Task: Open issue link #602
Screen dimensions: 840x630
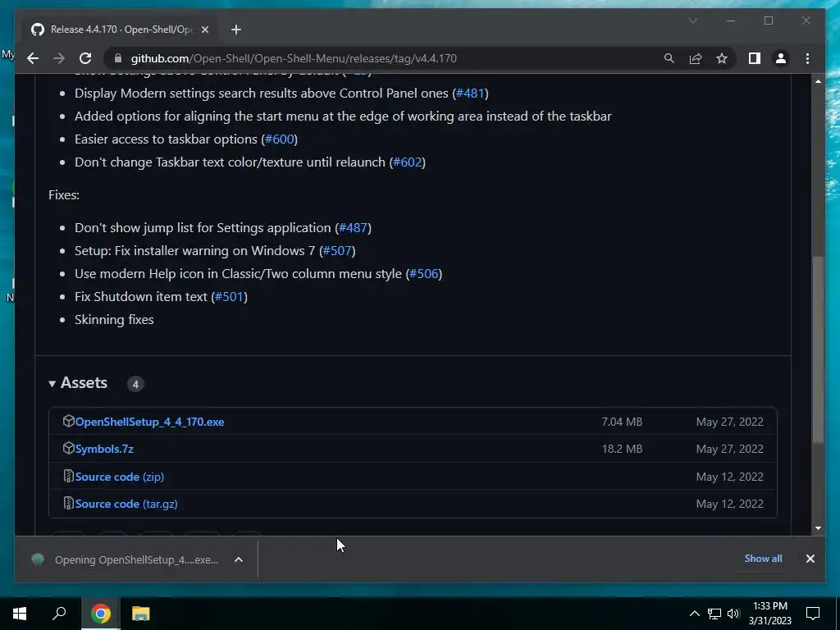Action: (407, 162)
